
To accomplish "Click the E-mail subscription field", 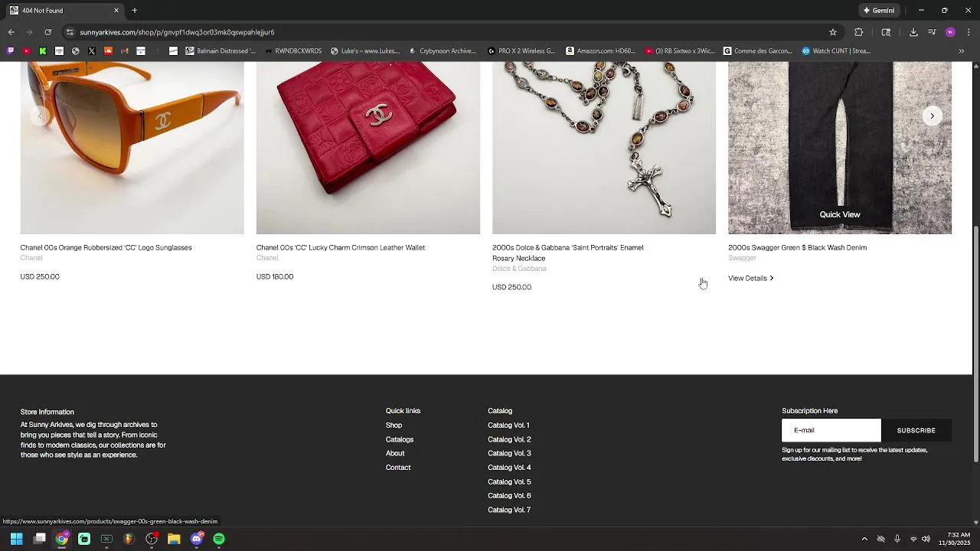I will (831, 430).
